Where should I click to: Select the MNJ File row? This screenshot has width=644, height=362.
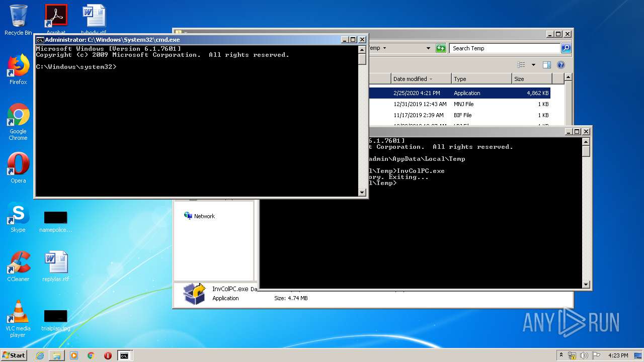point(459,104)
